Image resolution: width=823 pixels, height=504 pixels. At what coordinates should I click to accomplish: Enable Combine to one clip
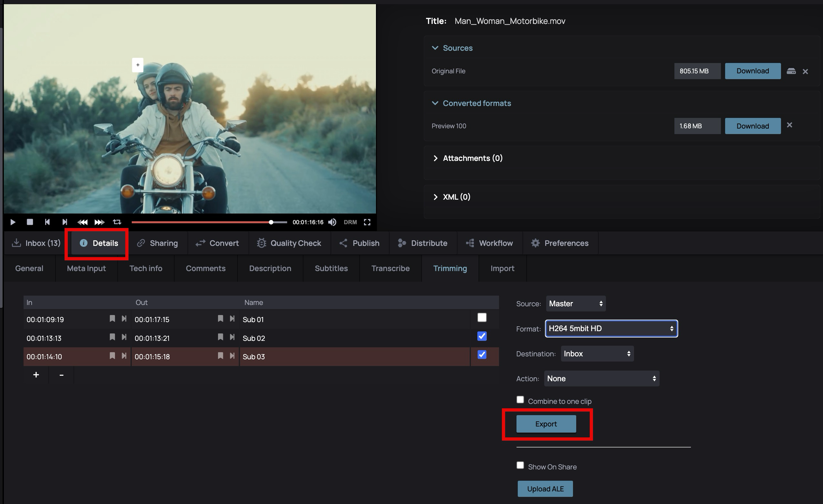point(520,400)
